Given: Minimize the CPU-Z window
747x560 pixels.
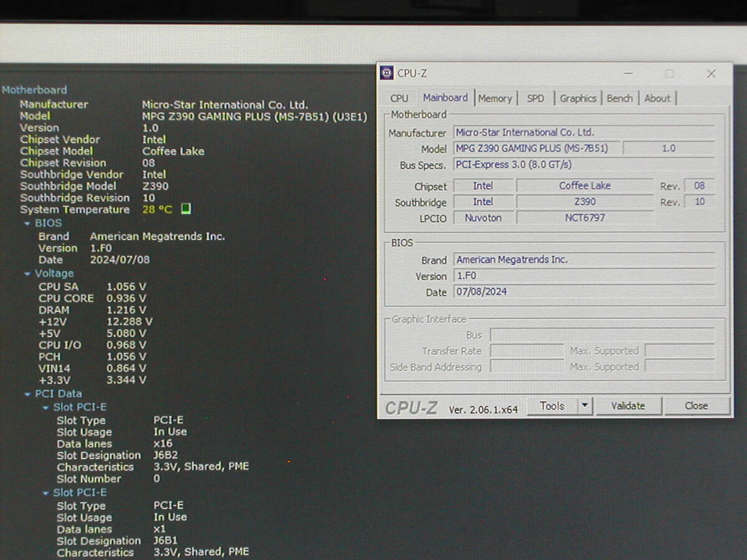Looking at the screenshot, I should pyautogui.click(x=629, y=73).
